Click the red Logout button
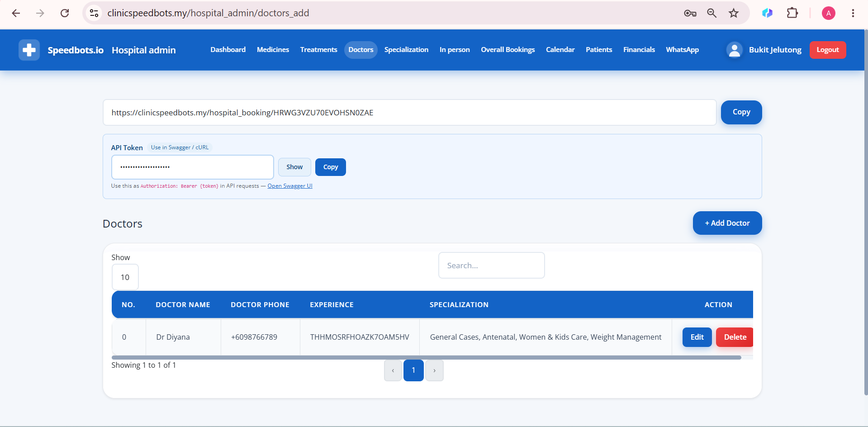868x427 pixels. point(827,50)
